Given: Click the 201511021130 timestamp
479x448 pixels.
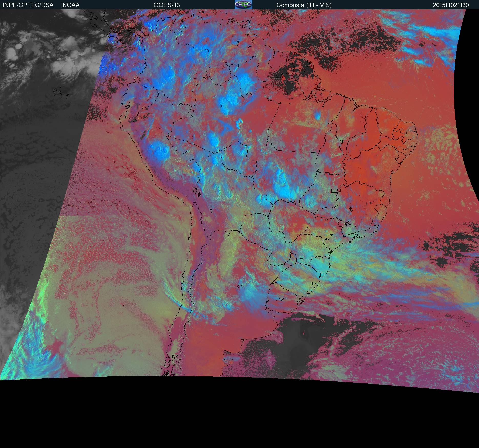Looking at the screenshot, I should point(451,5).
